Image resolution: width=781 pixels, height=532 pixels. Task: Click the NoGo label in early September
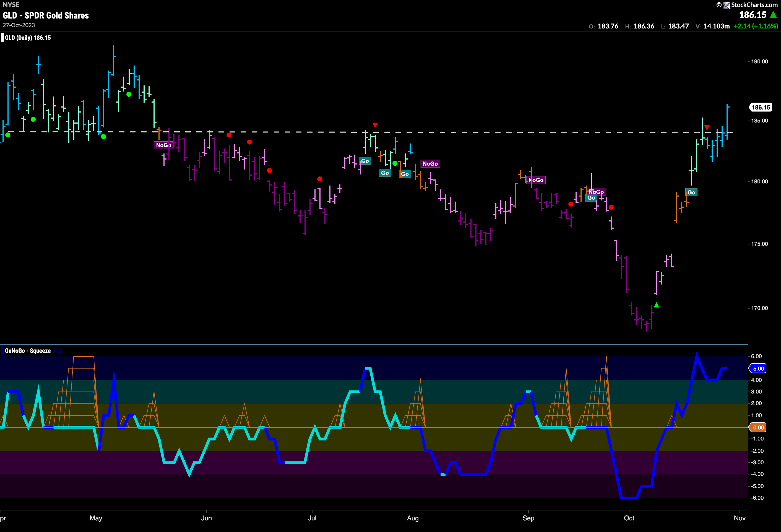(536, 180)
